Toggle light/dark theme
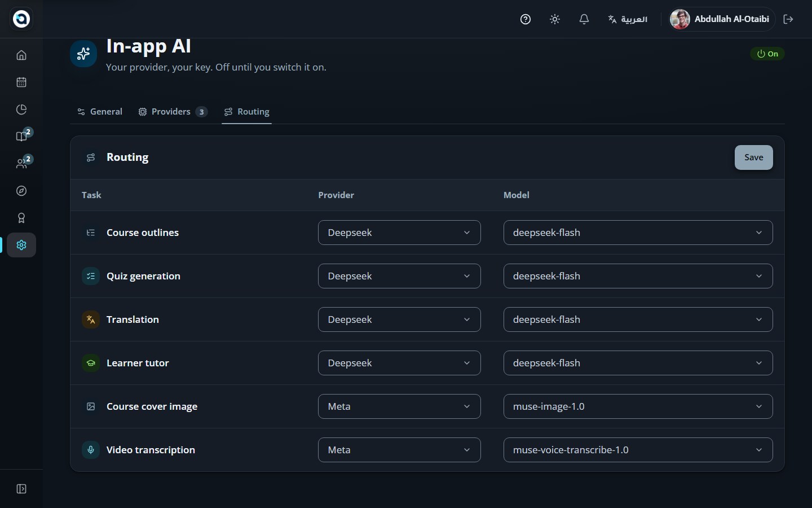The image size is (812, 508). coord(555,19)
